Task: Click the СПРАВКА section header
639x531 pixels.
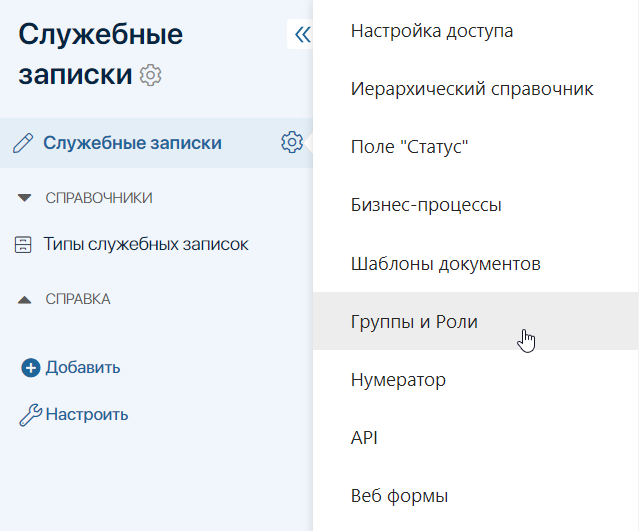Action: [x=77, y=299]
